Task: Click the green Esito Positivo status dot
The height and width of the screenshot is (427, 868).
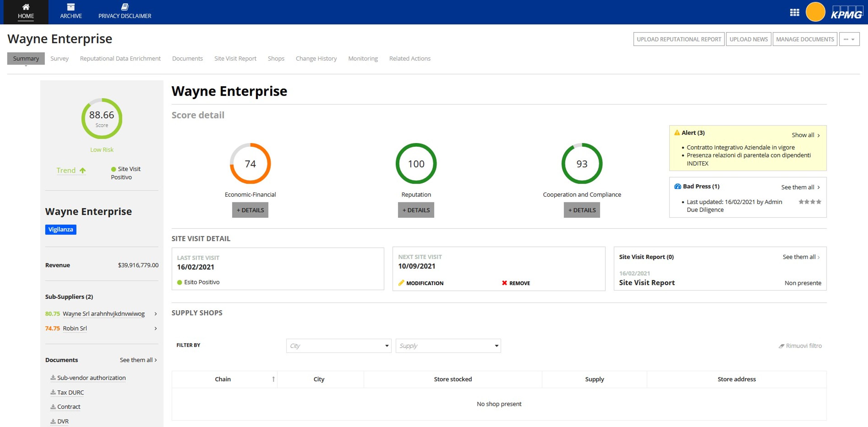Action: coord(180,282)
